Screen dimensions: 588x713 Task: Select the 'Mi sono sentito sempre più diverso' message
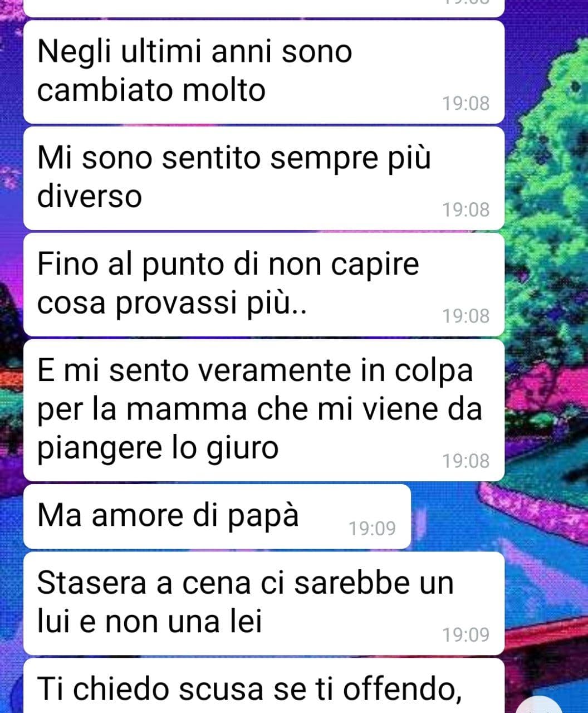264,178
